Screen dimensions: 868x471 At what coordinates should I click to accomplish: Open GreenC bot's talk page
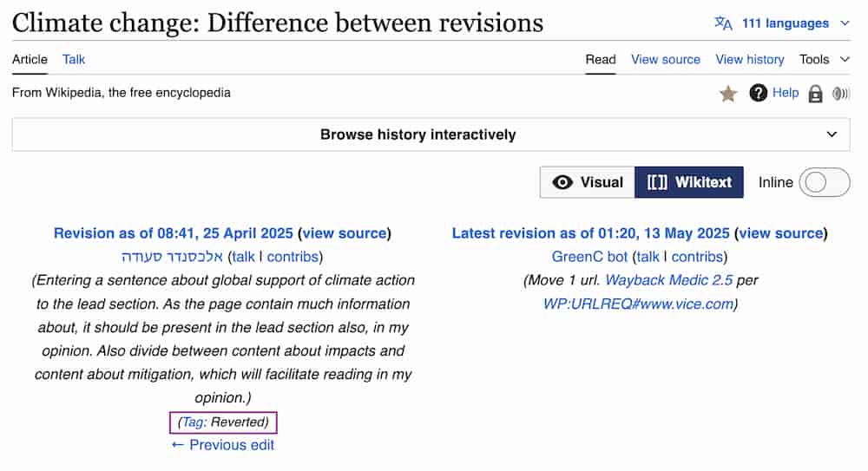pyautogui.click(x=648, y=257)
